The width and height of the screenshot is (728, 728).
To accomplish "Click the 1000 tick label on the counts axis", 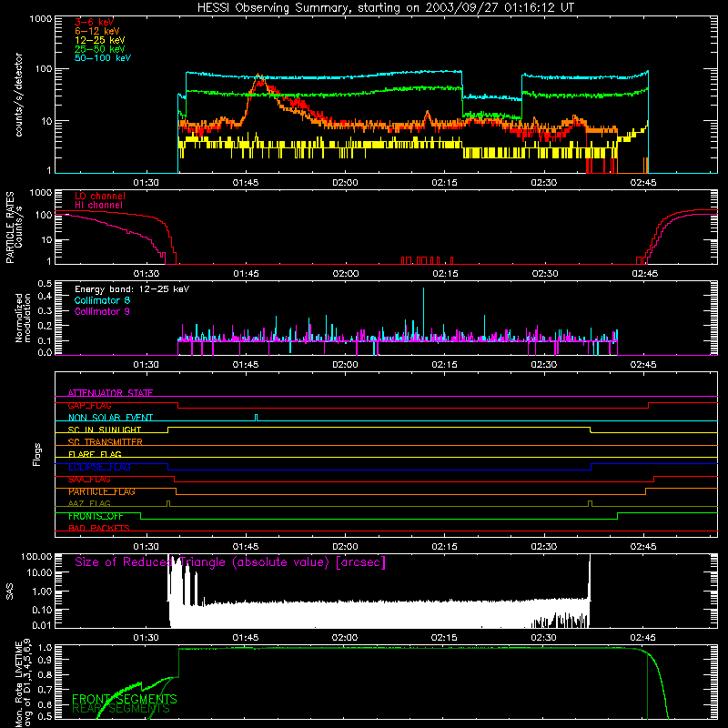I will (40, 19).
